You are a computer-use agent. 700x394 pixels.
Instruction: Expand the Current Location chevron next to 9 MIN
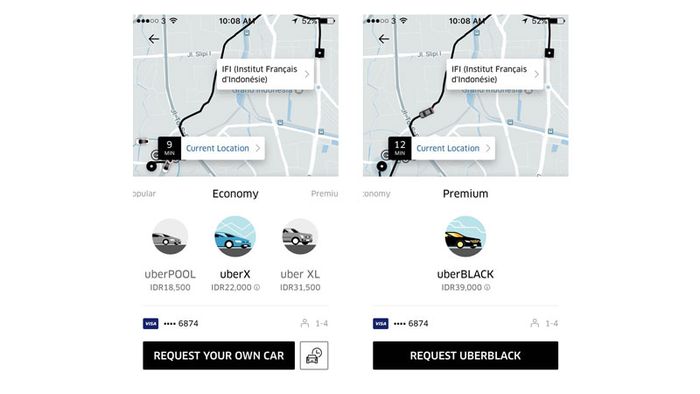(258, 148)
